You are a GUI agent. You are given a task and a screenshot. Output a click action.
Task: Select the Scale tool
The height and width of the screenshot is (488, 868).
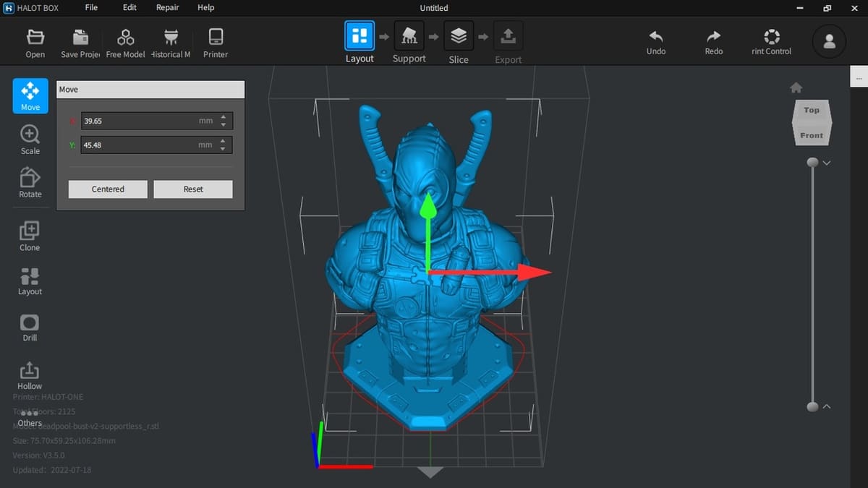[x=30, y=140]
